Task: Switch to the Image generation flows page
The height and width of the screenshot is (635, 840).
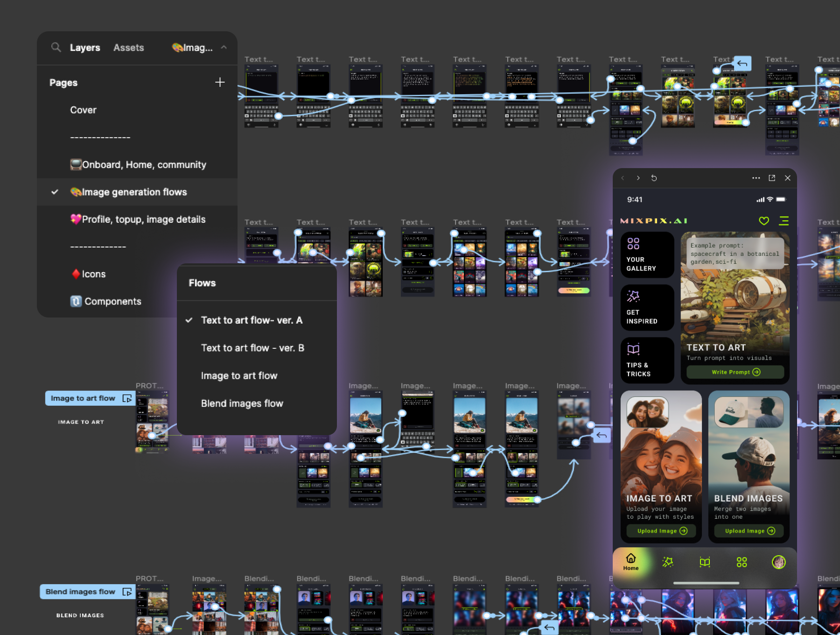Action: coord(134,192)
